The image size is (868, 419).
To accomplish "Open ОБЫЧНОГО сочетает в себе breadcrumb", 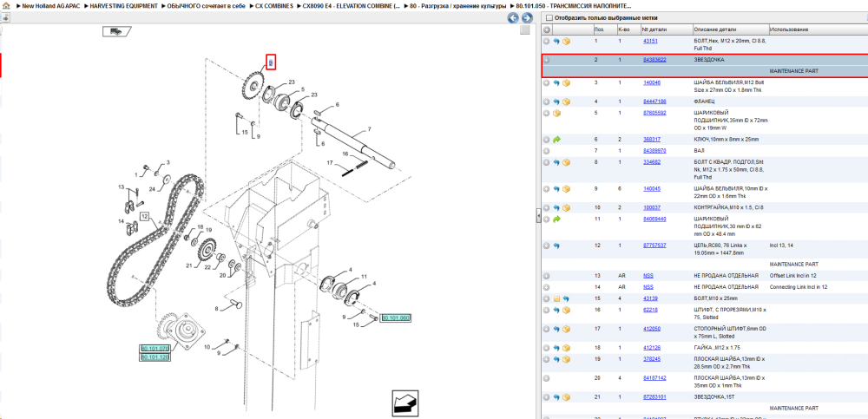I will pos(207,5).
